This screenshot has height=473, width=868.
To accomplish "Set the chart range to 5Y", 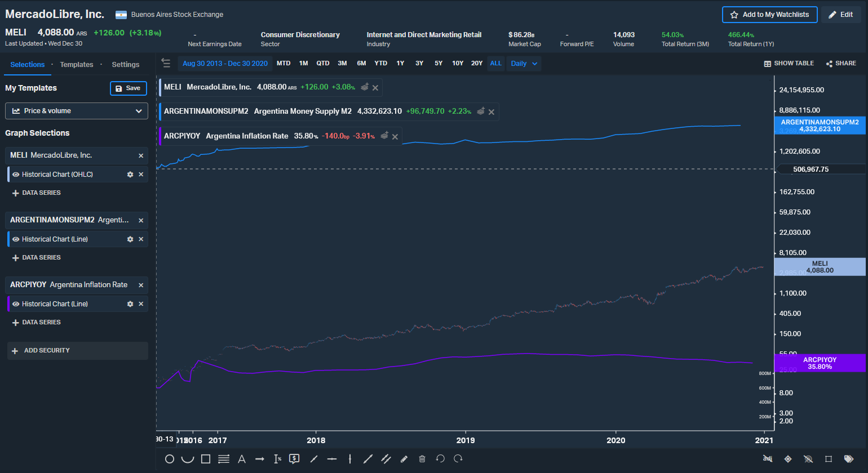I will 439,64.
